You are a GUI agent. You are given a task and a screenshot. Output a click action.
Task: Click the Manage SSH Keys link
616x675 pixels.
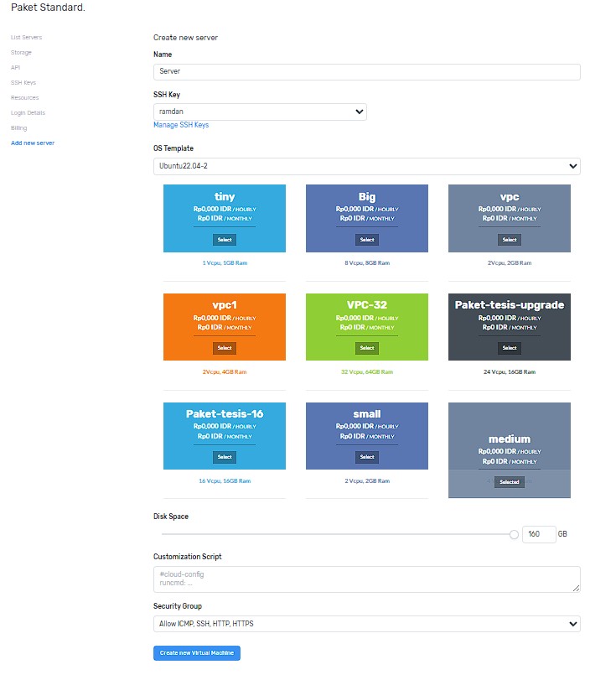(x=181, y=125)
